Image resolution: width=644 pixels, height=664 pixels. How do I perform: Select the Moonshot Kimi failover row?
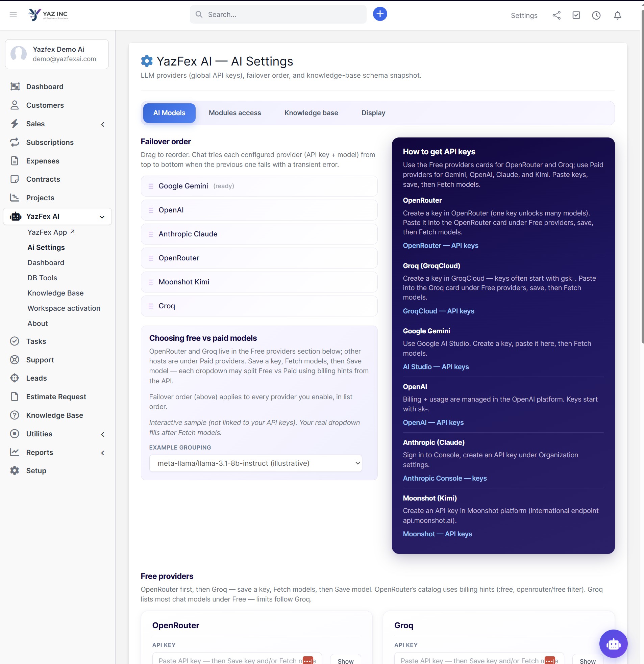pos(259,282)
